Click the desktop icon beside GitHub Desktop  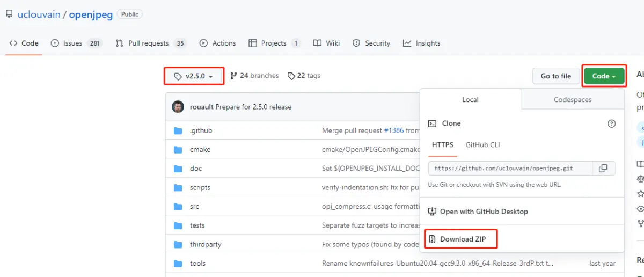(x=432, y=212)
